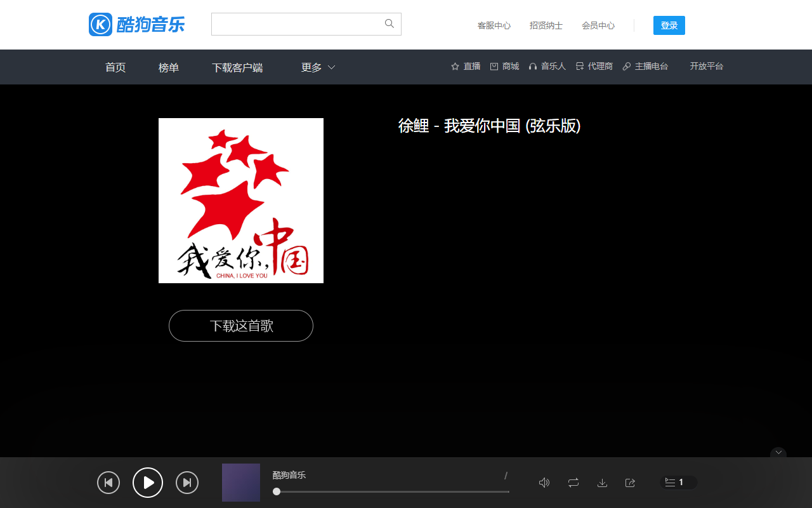Open the 榜单 menu item
This screenshot has height=508, width=812.
point(169,67)
